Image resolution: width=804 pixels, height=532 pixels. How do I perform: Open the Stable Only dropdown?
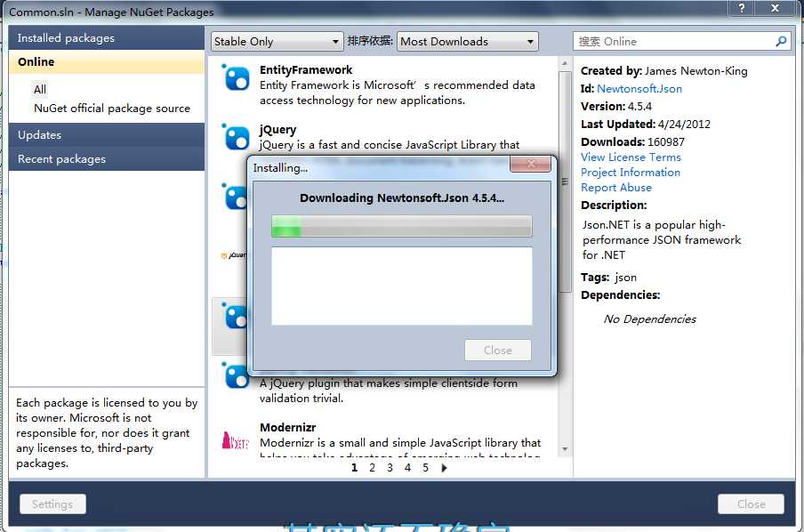(x=277, y=42)
